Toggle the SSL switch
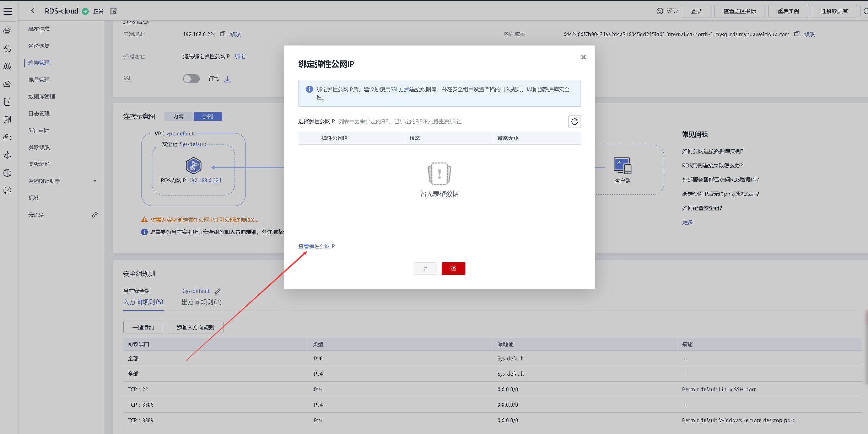The height and width of the screenshot is (434, 868). 191,79
